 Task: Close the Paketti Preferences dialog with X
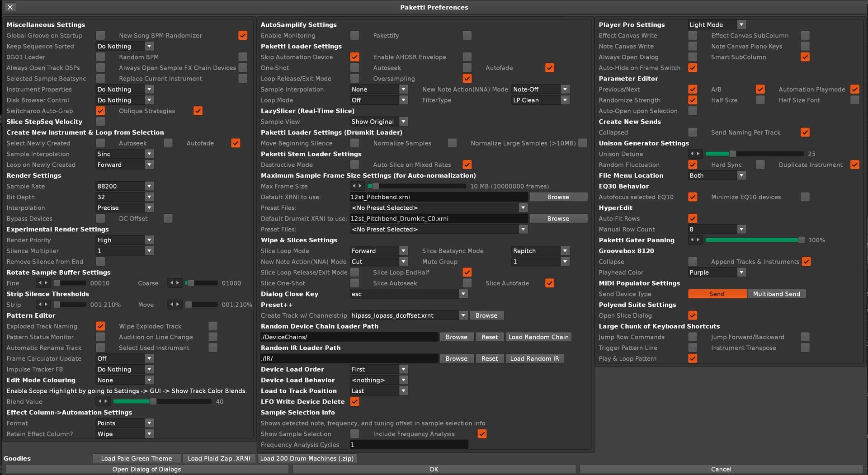coord(10,7)
